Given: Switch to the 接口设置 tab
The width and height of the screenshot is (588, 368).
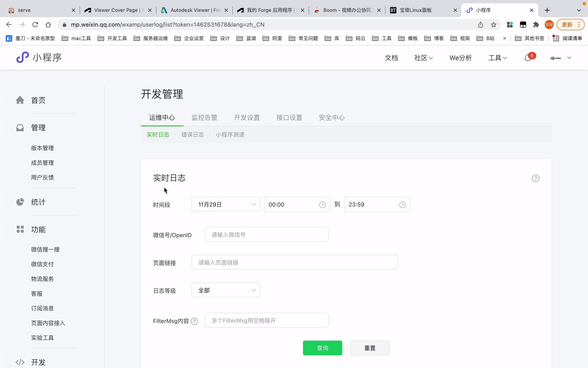Looking at the screenshot, I should click(289, 118).
